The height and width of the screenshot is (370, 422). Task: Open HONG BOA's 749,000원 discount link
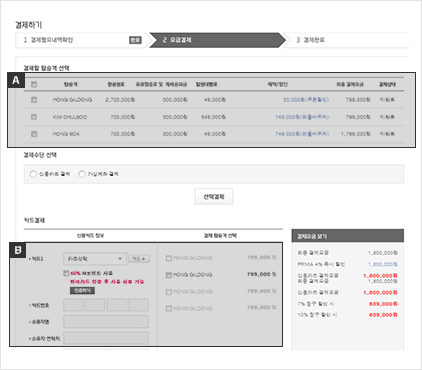pos(302,134)
